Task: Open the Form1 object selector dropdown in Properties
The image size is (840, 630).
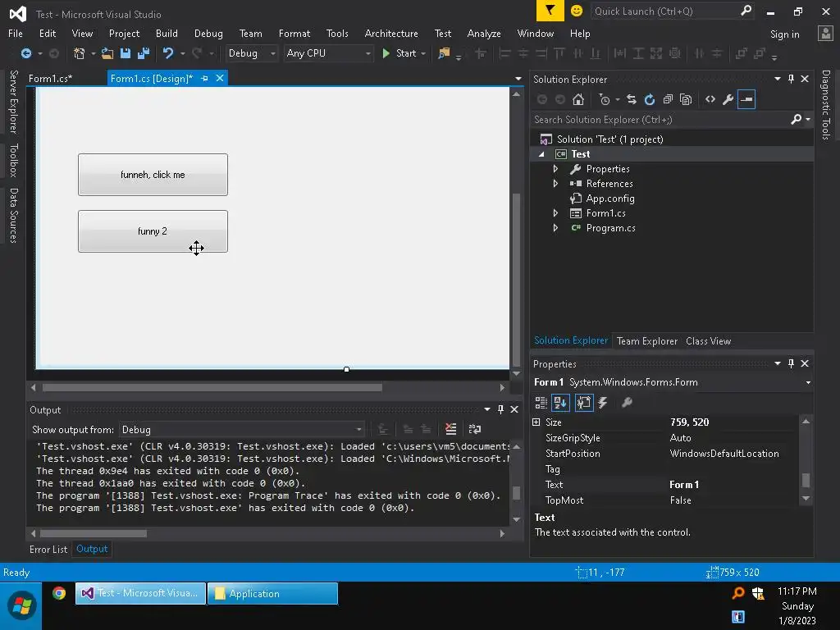Action: tap(808, 382)
